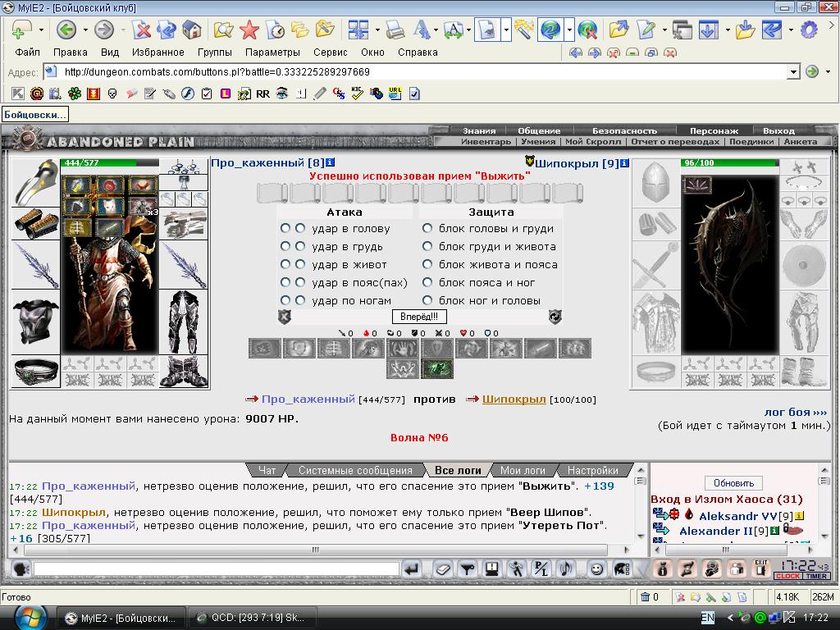840x630 pixels.
Task: Click the Вперёд!!! button
Action: [419, 317]
